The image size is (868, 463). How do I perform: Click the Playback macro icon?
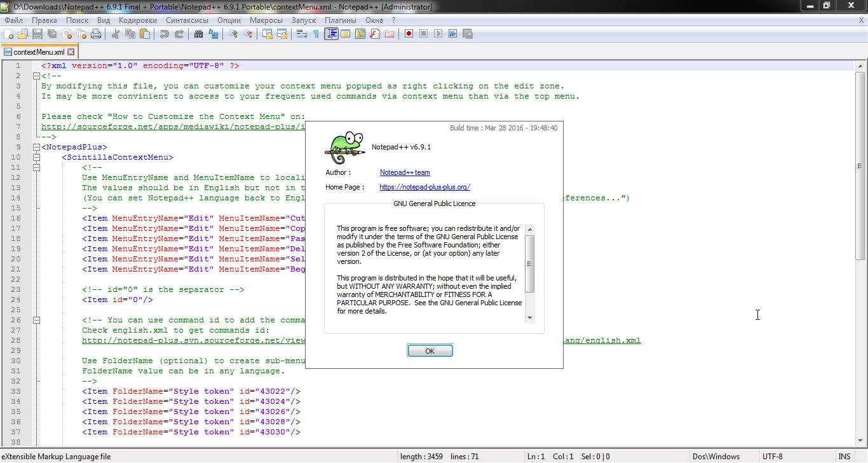coord(438,34)
